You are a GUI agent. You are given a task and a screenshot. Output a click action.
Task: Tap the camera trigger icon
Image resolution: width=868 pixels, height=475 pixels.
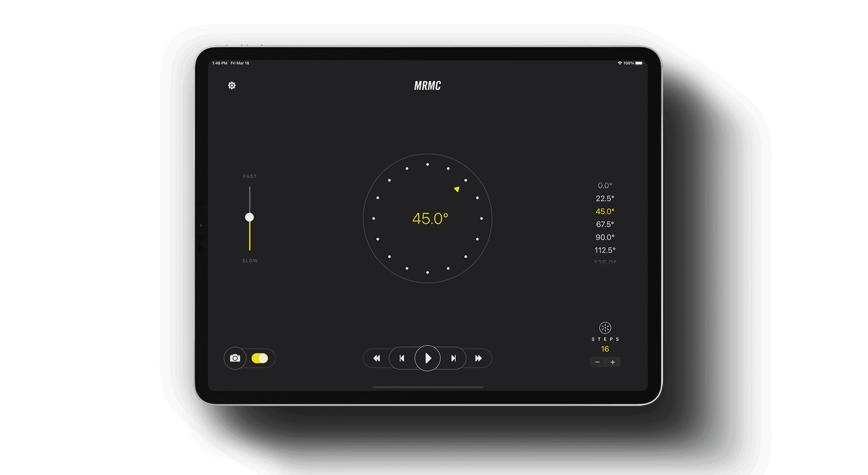pyautogui.click(x=235, y=358)
